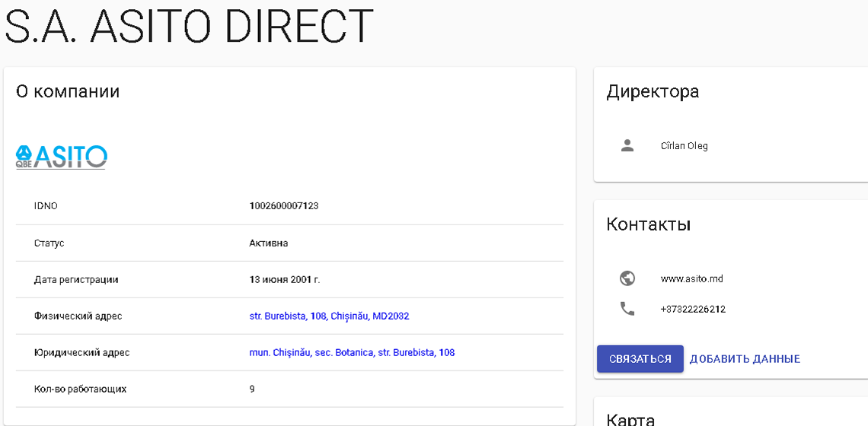Open the физический адрес link str. Burebista, 108
This screenshot has width=868, height=426.
(329, 316)
